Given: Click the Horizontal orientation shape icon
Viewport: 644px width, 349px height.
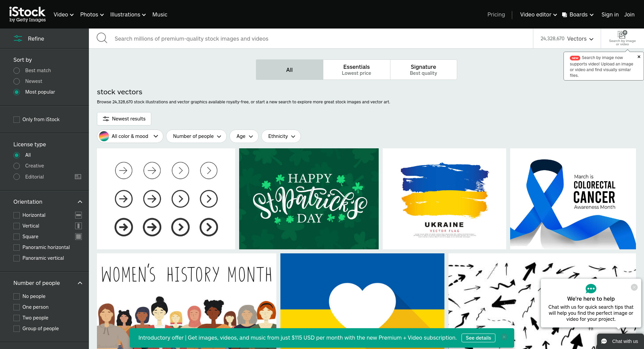Looking at the screenshot, I should (x=78, y=215).
